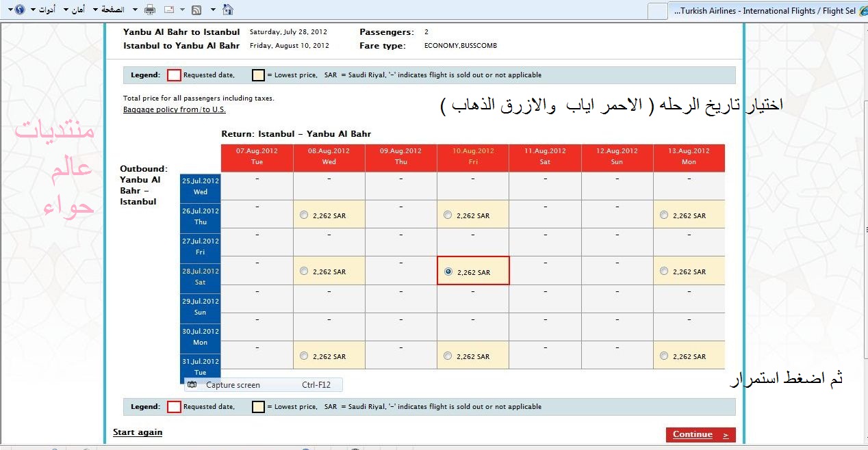Image resolution: width=868 pixels, height=450 pixels.
Task: Open the blue Help question mark icon
Action: click(19, 10)
